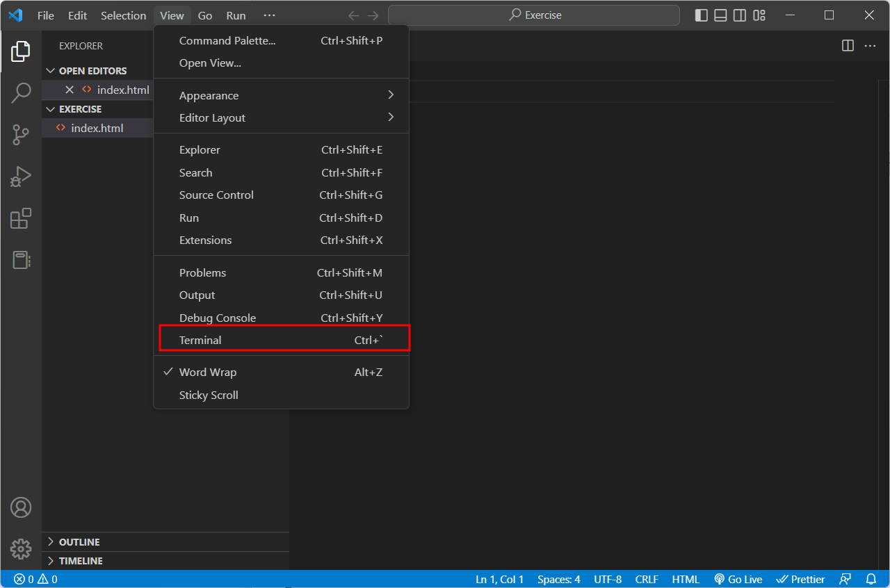Open Run and Debug in the activity bar
The image size is (890, 588).
pyautogui.click(x=21, y=177)
